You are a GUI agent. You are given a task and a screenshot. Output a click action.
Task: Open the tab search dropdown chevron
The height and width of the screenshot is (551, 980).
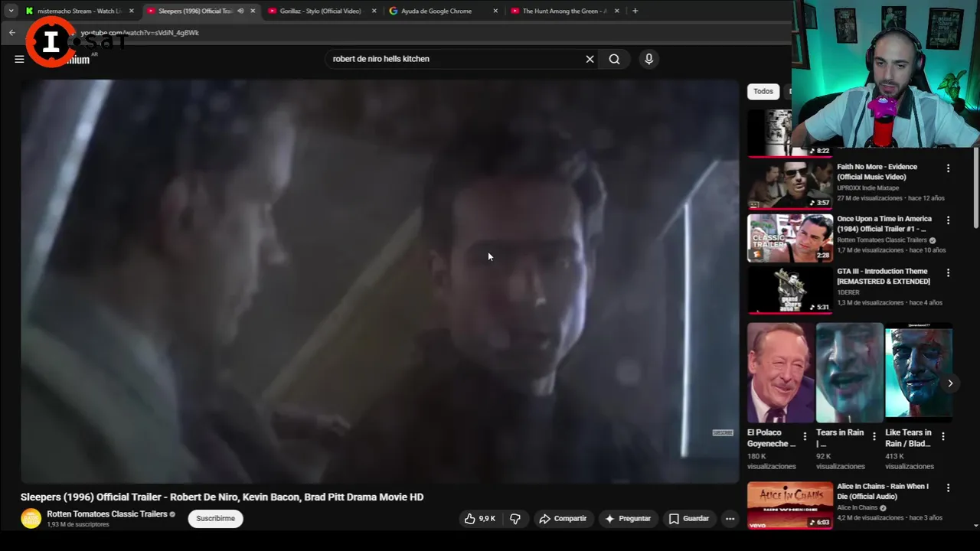11,11
